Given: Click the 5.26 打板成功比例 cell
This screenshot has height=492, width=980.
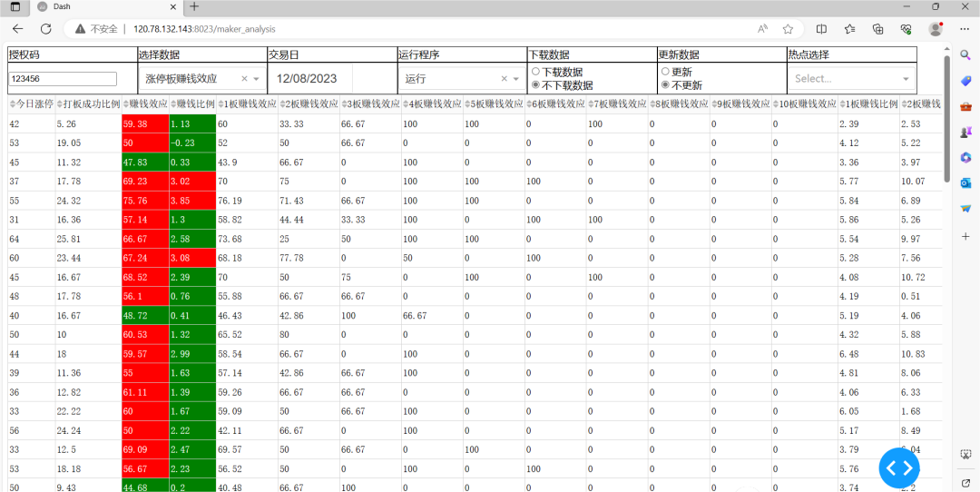Looking at the screenshot, I should click(88, 123).
